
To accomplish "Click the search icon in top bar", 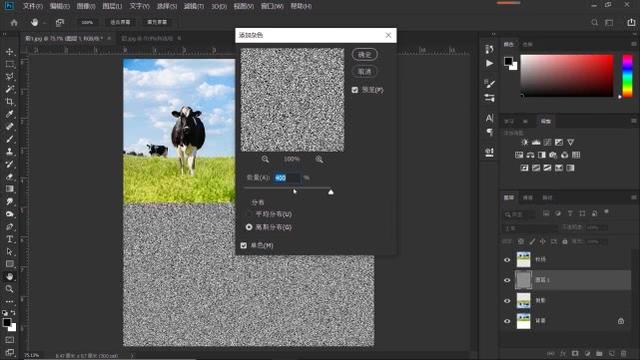I will (594, 22).
